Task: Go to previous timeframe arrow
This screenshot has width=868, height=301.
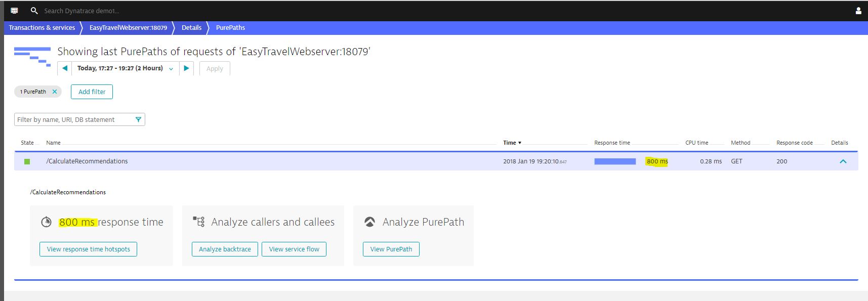Action: click(65, 68)
